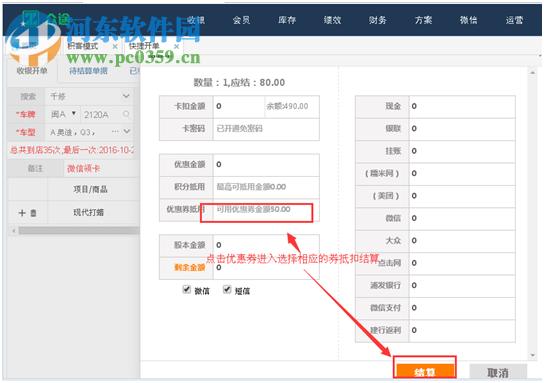Screen dimensions: 544x383
Task: Click the horizontal scrollbar under the item list
Action: 79,231
